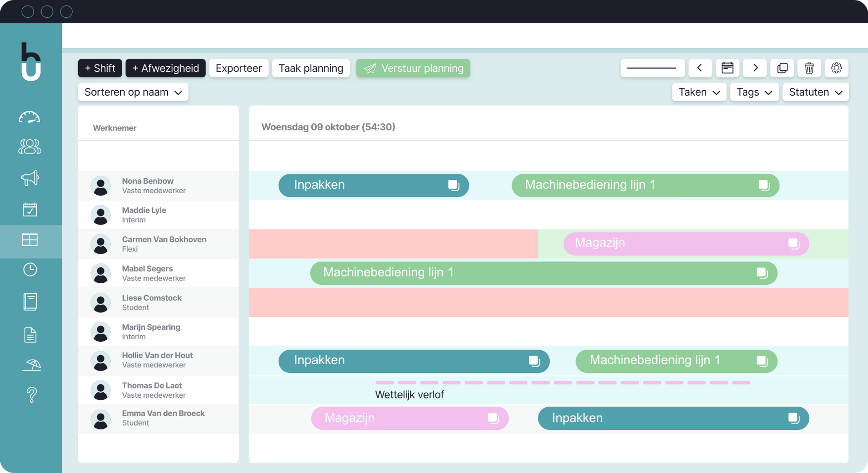Expand the Sorteren op naam dropdown
Image resolution: width=868 pixels, height=473 pixels.
tap(133, 92)
